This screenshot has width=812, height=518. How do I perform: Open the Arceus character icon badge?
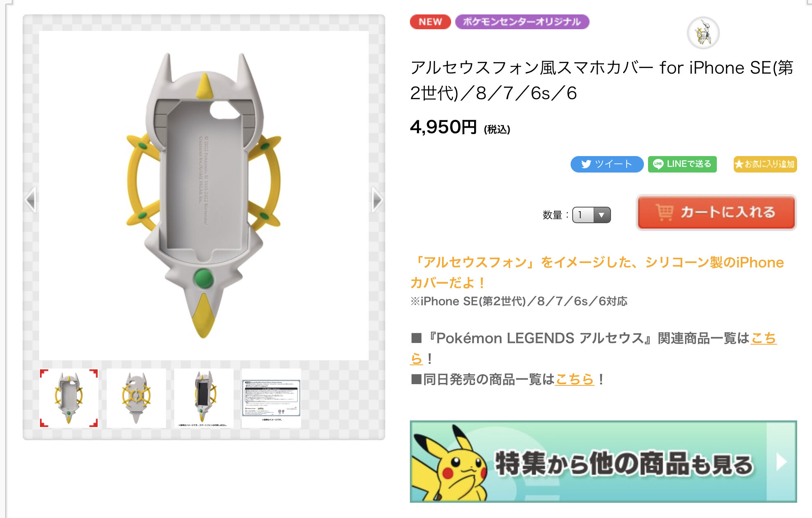click(703, 33)
